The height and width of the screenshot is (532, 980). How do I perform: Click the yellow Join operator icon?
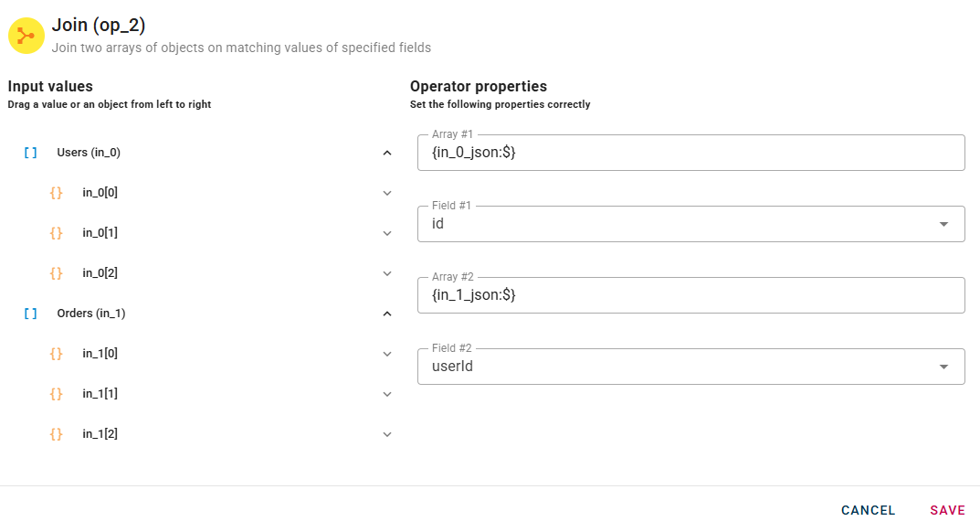[26, 36]
